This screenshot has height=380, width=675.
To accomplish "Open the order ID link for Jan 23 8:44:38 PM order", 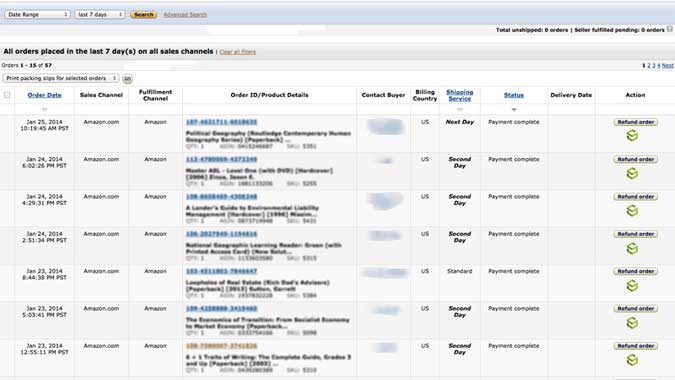I will [x=221, y=271].
